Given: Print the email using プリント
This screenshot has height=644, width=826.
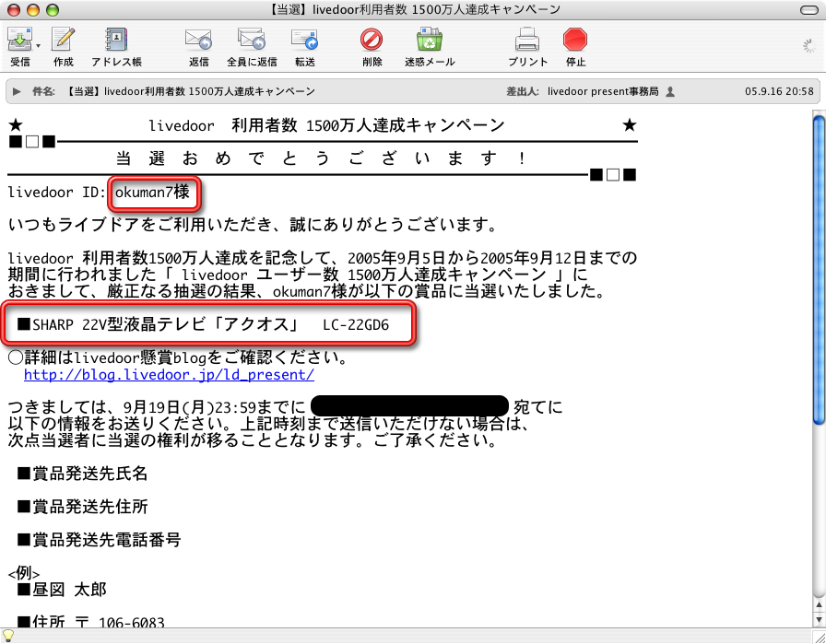Looking at the screenshot, I should [527, 40].
